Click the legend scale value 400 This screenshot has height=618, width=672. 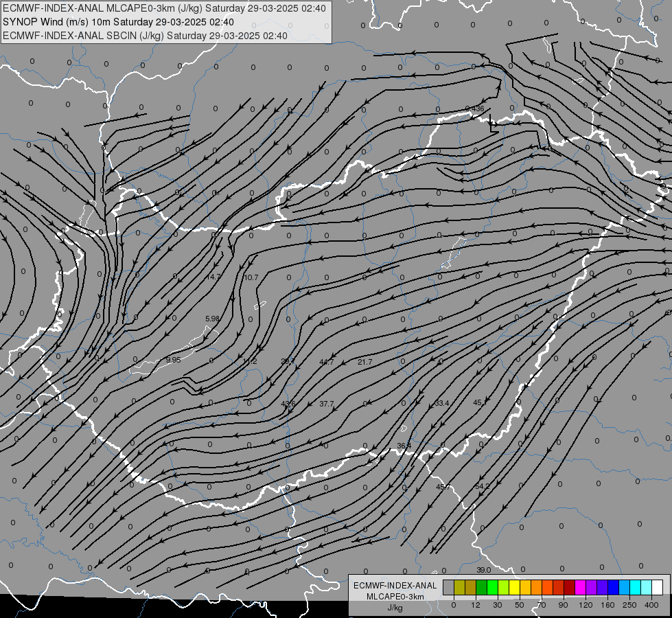[651, 605]
